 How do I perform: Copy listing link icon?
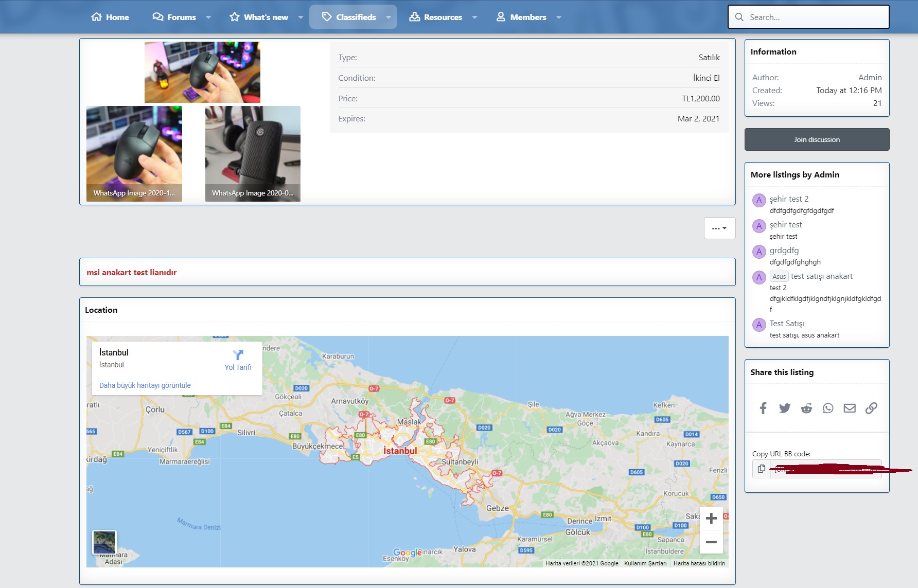[x=871, y=408]
